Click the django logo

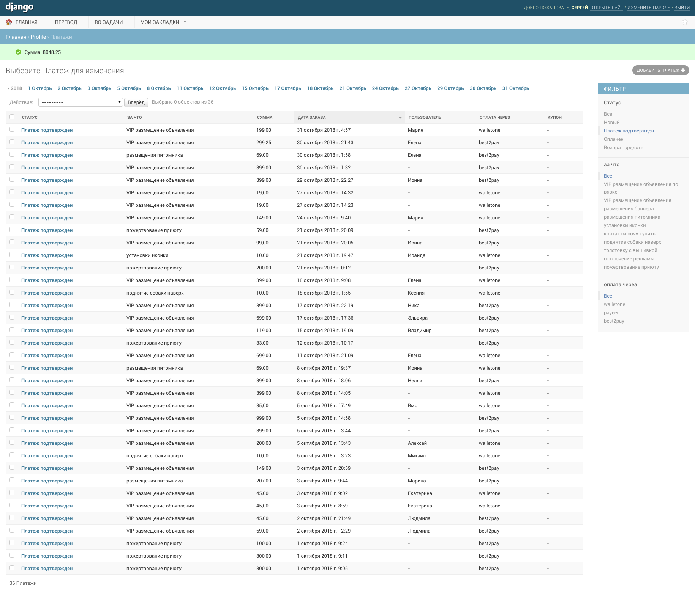(19, 7)
